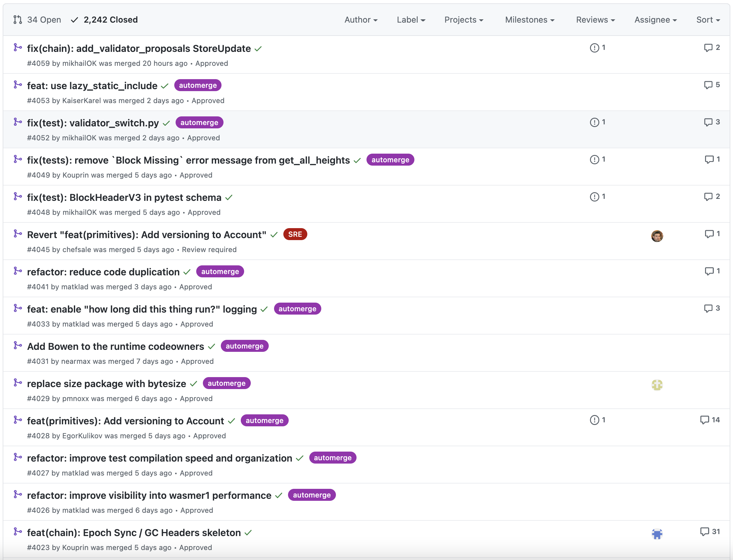Expand the Label filter dropdown
The height and width of the screenshot is (560, 733).
click(411, 20)
